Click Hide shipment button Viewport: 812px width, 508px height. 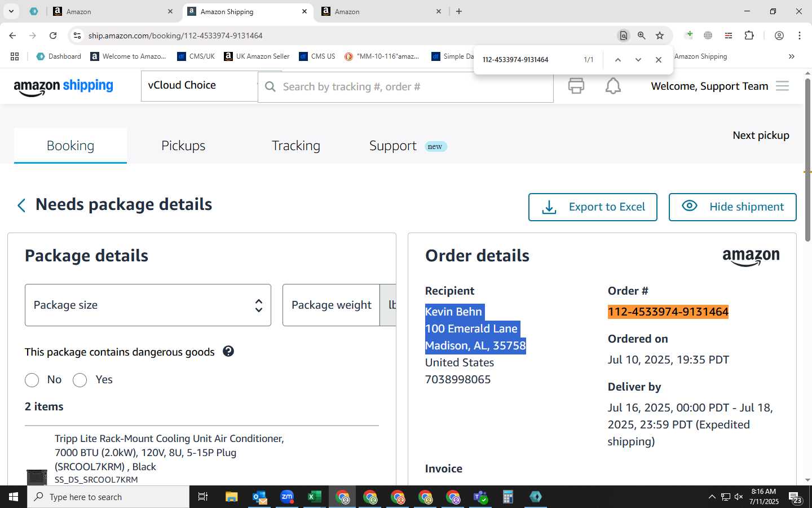[x=732, y=207]
